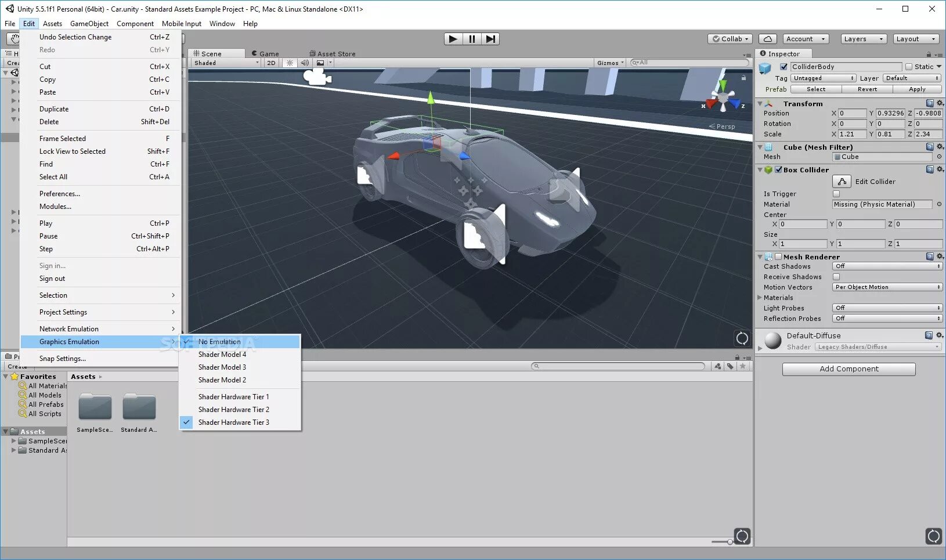Open Transform component help icon
This screenshot has width=946, height=560.
930,103
